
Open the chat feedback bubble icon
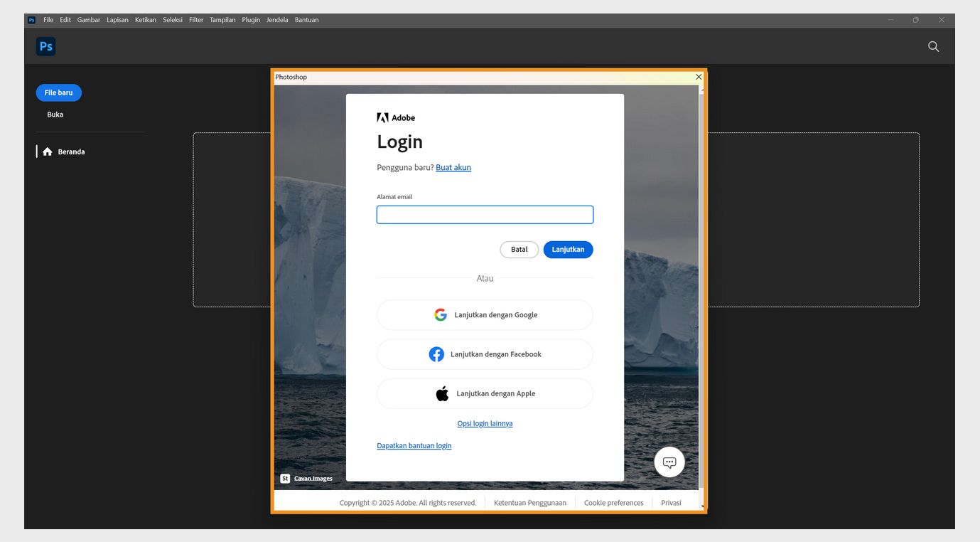point(668,461)
